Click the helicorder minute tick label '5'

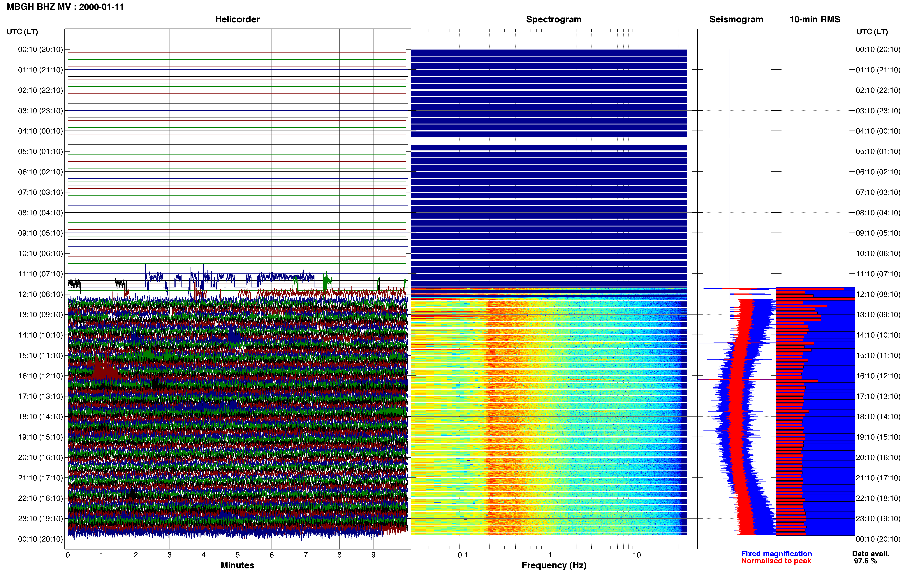238,555
